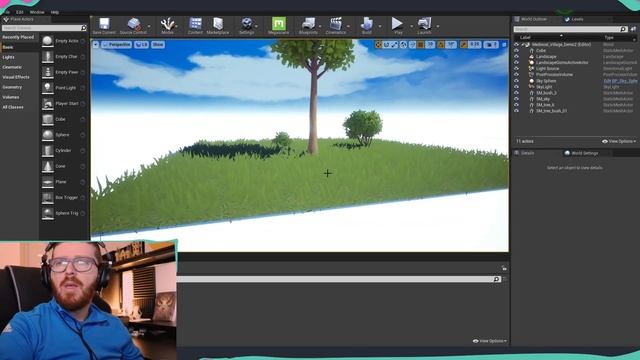Toggle visibility eye for Landscape actor

tap(516, 57)
